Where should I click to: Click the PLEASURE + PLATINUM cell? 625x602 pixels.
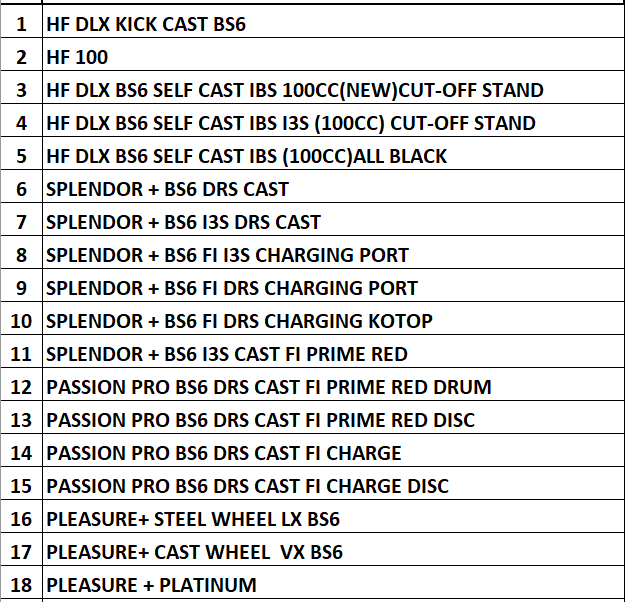pyautogui.click(x=151, y=585)
